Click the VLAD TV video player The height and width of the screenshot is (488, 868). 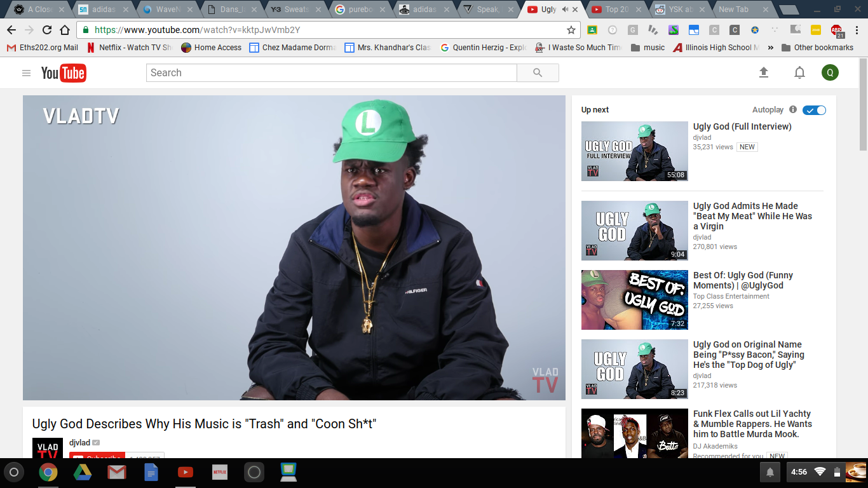coord(294,248)
